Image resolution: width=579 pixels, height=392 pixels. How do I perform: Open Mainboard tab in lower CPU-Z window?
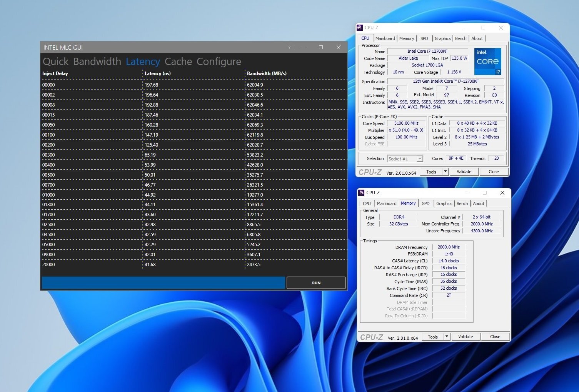click(x=387, y=204)
